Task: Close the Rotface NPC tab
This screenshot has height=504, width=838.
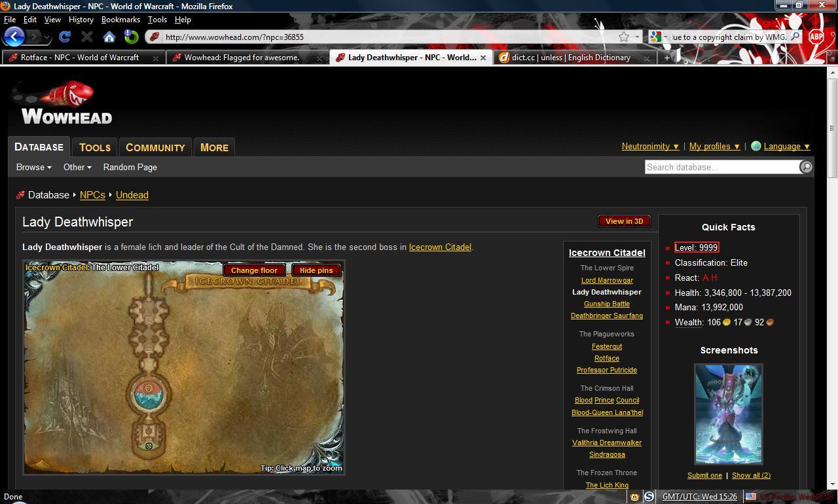Action: point(156,58)
